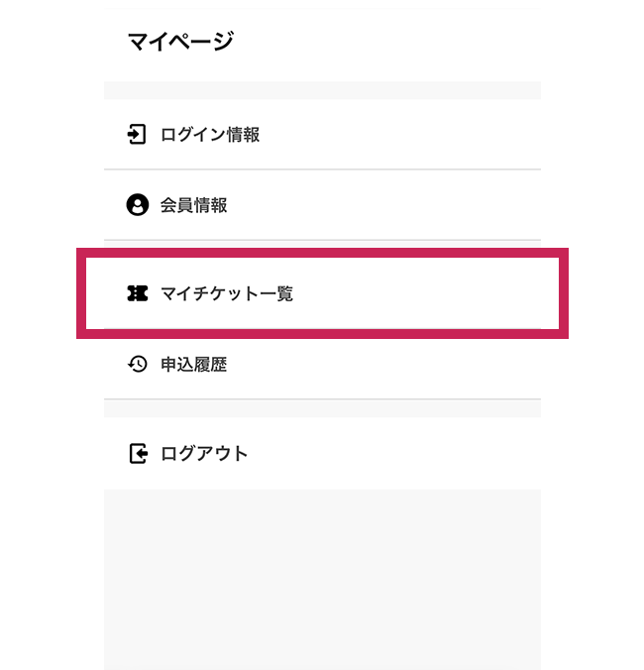Select the マイチケット一覧 text label
The image size is (644, 670).
coord(227,293)
